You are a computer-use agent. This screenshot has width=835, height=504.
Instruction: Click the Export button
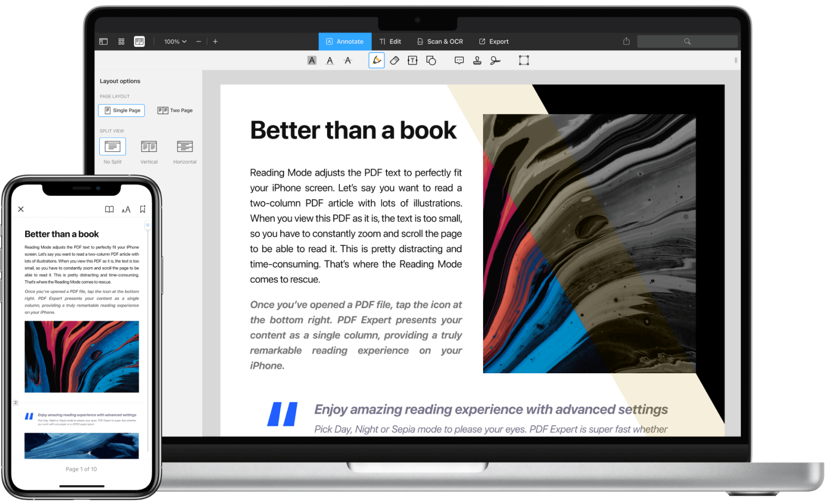[x=494, y=41]
